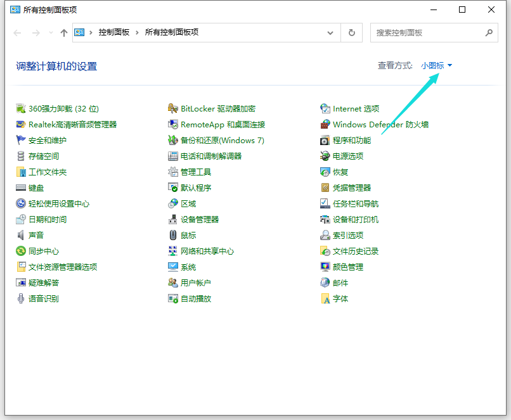
Task: Click the up-arrow navigation button
Action: (x=64, y=33)
